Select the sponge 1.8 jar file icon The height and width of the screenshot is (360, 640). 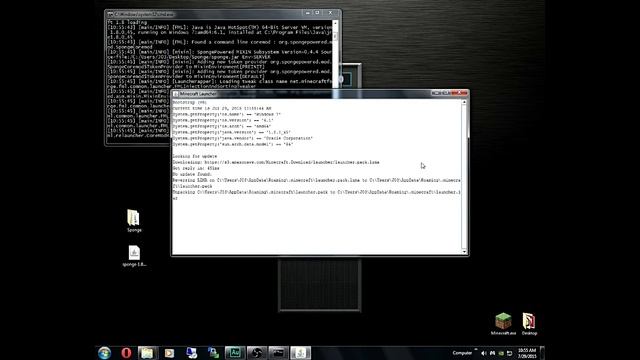tap(134, 256)
